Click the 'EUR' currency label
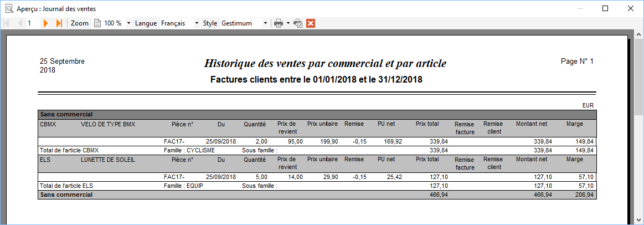This screenshot has height=225, width=644. coord(588,106)
